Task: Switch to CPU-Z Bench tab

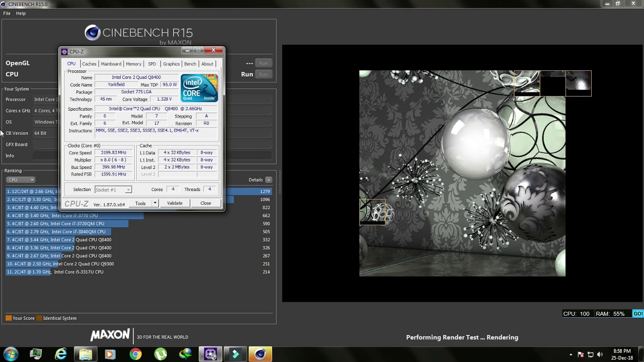Action: click(x=190, y=64)
